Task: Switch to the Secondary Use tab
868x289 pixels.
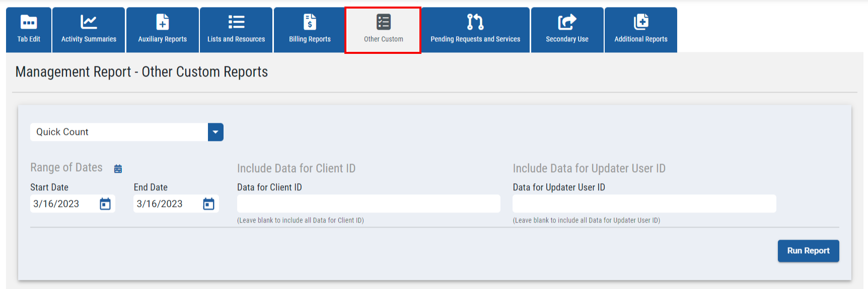Action: [x=567, y=30]
